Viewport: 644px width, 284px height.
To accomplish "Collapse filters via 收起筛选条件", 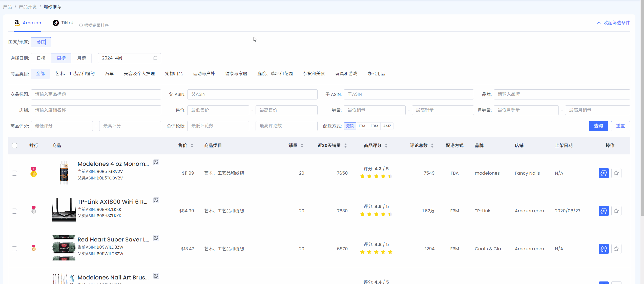I will coord(614,23).
